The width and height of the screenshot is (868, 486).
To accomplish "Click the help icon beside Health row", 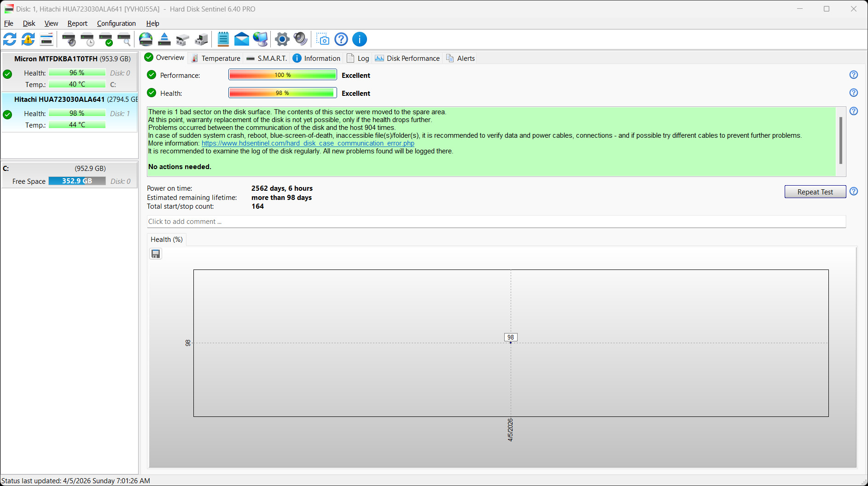I will pyautogui.click(x=854, y=93).
